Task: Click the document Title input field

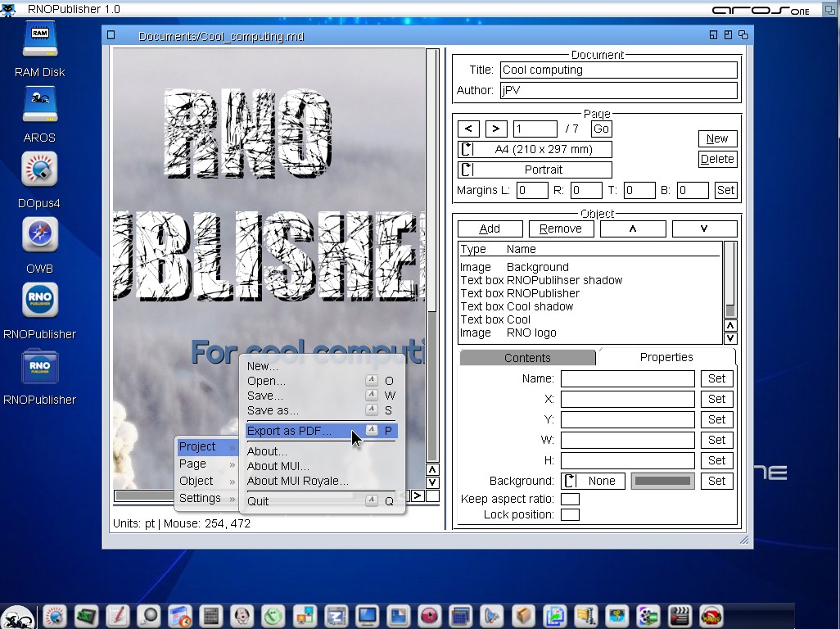Action: click(618, 70)
